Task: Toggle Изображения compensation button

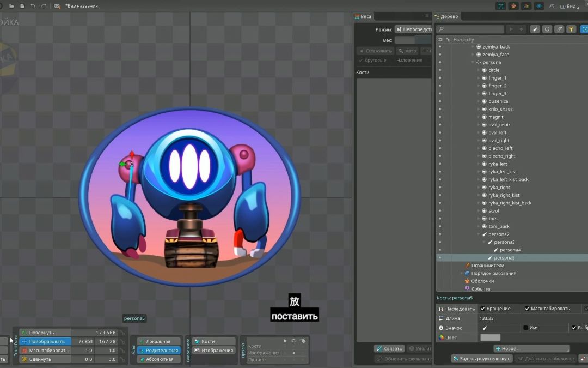Action: point(214,351)
